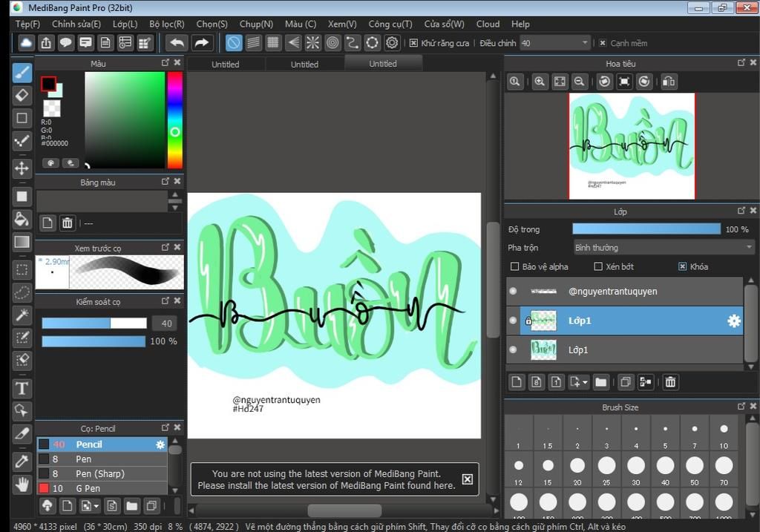760x532 pixels.
Task: Open the Cloud menu
Action: 488,24
